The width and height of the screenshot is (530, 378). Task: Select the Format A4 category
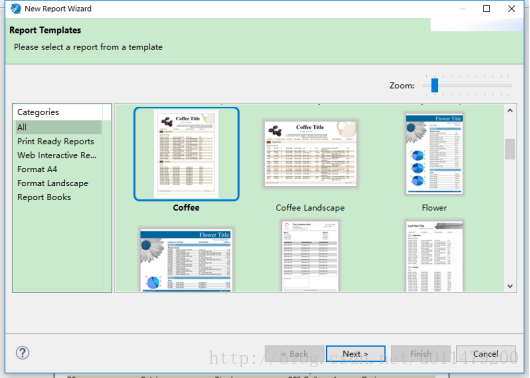click(37, 169)
